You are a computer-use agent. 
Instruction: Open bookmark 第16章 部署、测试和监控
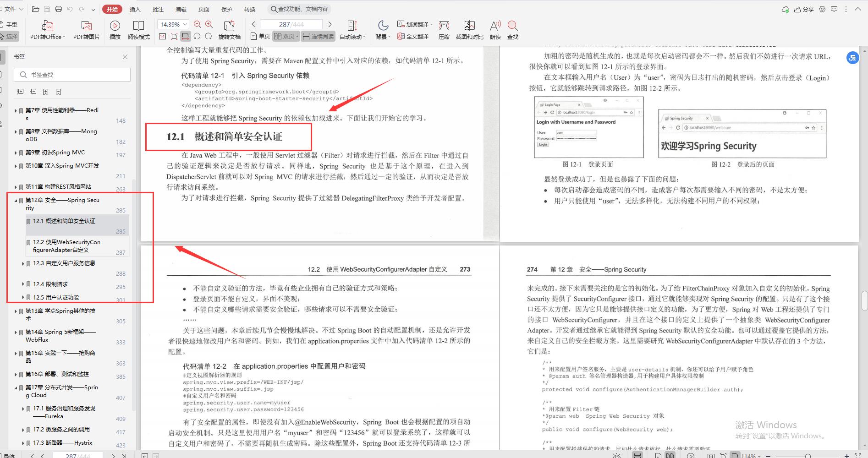tap(57, 374)
